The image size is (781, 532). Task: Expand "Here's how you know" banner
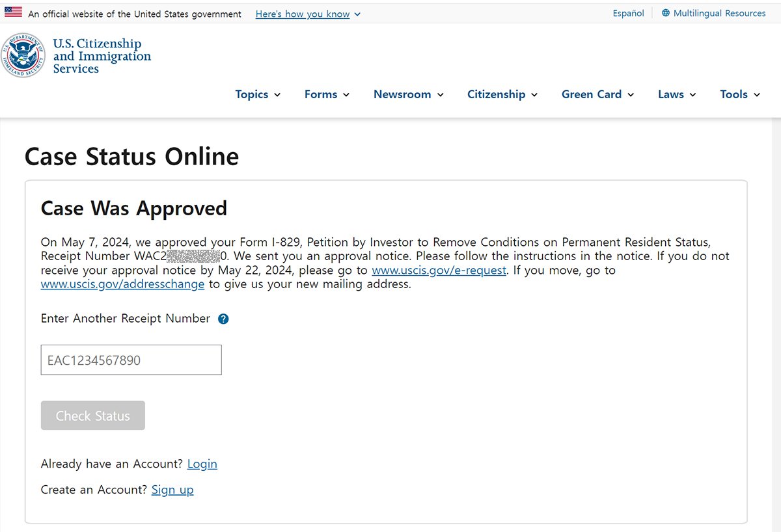308,14
